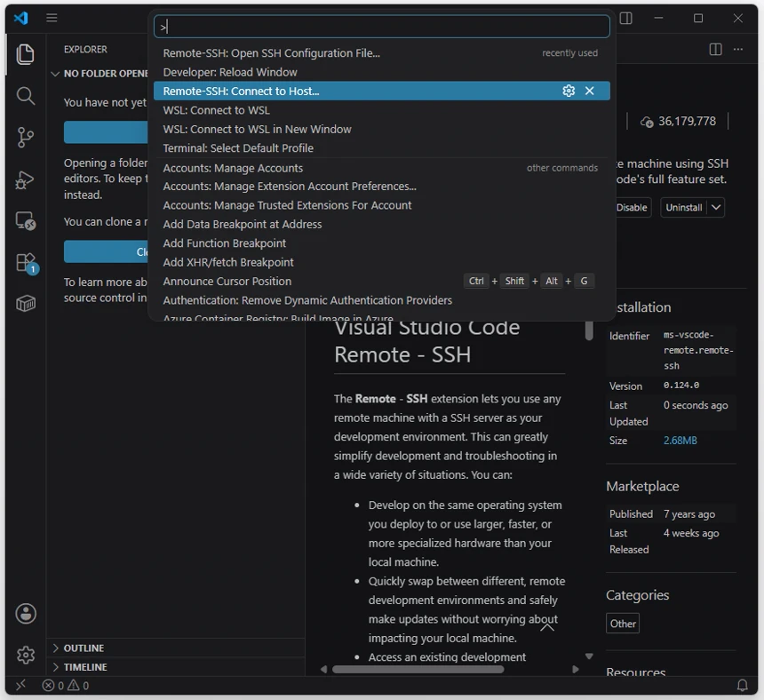This screenshot has width=764, height=700.
Task: Split the editor right icon
Action: (x=715, y=49)
